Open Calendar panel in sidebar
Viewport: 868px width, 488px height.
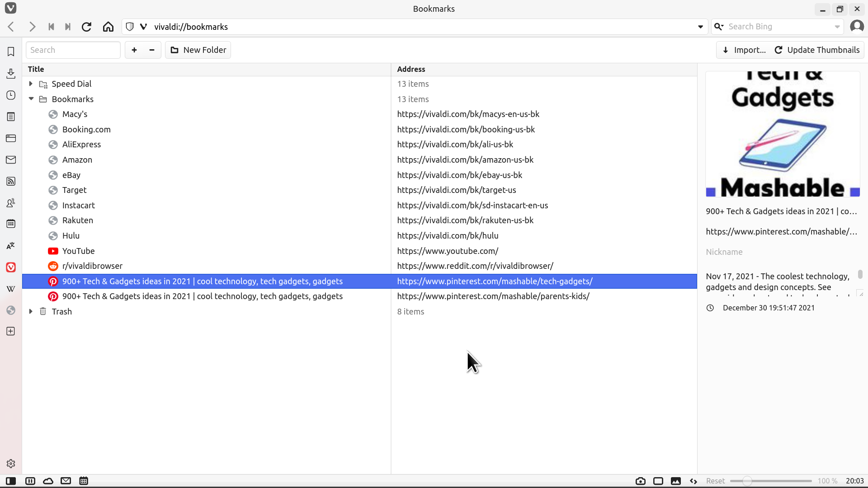tap(11, 224)
